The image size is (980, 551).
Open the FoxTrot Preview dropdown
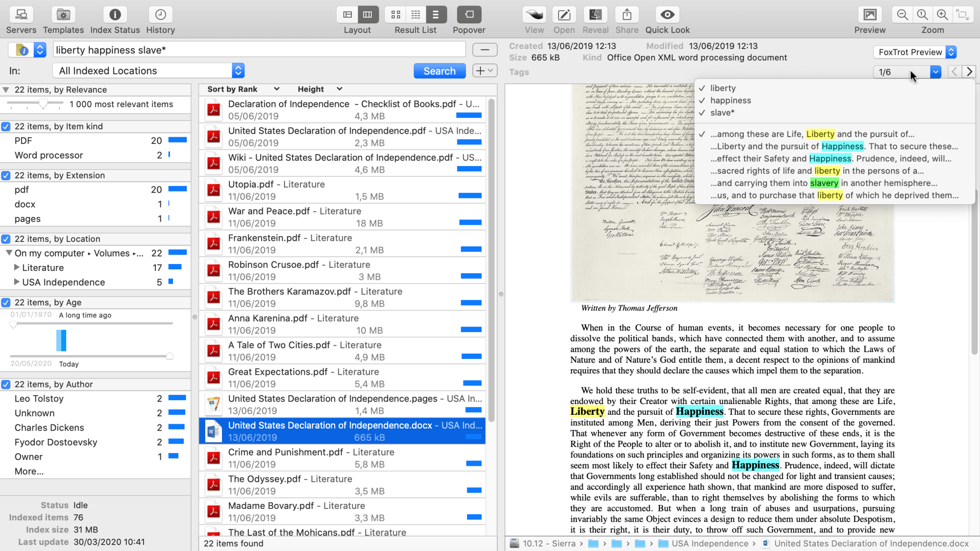[x=914, y=52]
